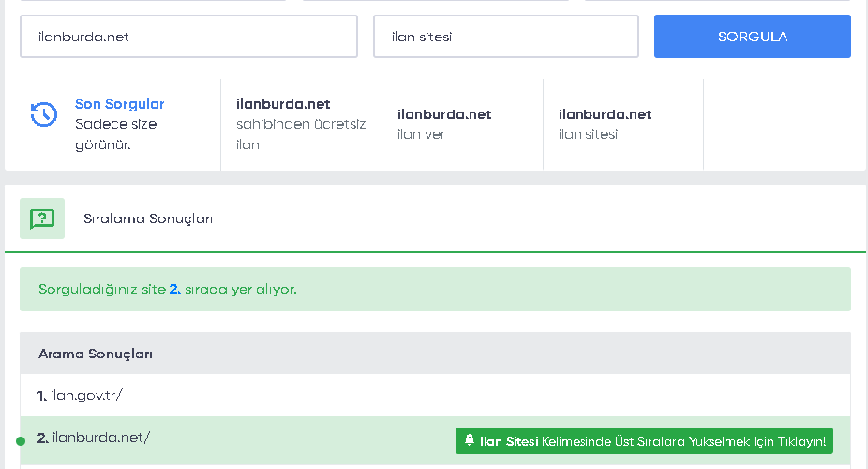Select the ilan sitesi entry in recent queries

(x=623, y=124)
